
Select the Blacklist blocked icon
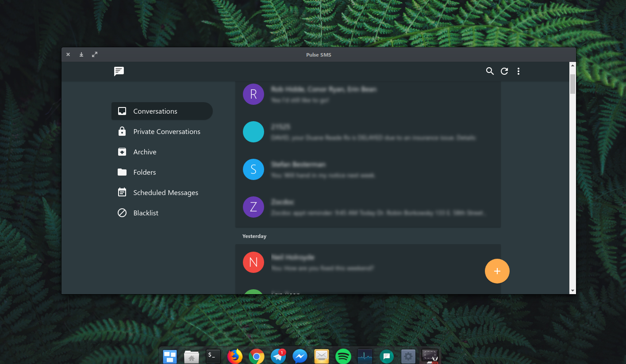click(122, 213)
